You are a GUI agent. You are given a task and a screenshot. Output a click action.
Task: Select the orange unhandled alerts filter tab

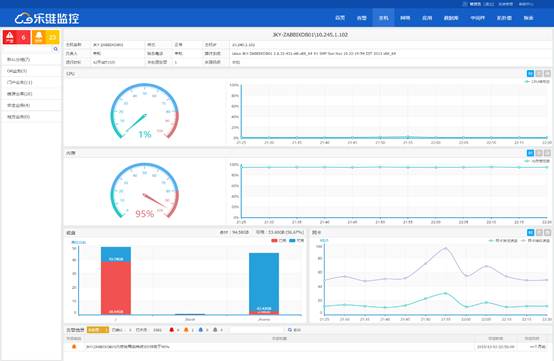98,330
